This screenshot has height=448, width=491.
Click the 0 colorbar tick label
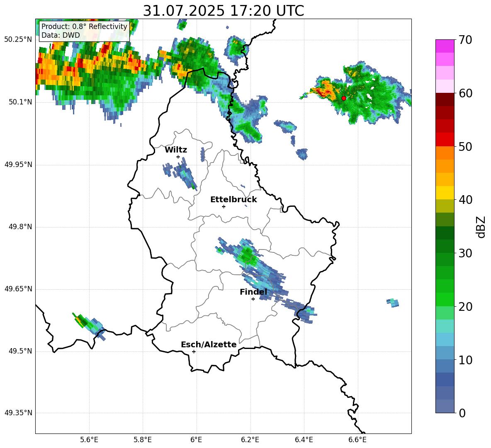[462, 413]
